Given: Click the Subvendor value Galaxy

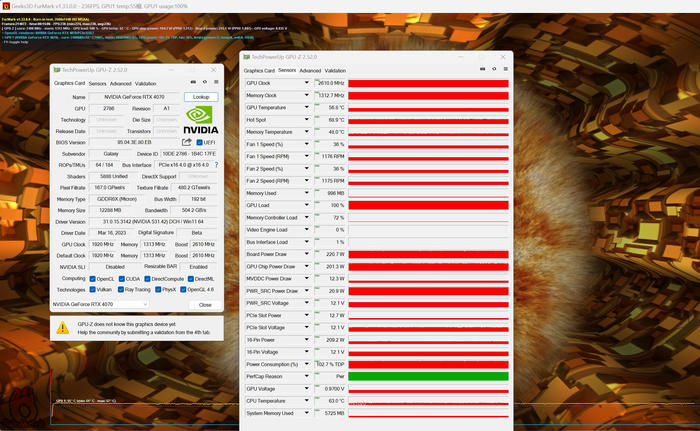Looking at the screenshot, I should coord(111,154).
